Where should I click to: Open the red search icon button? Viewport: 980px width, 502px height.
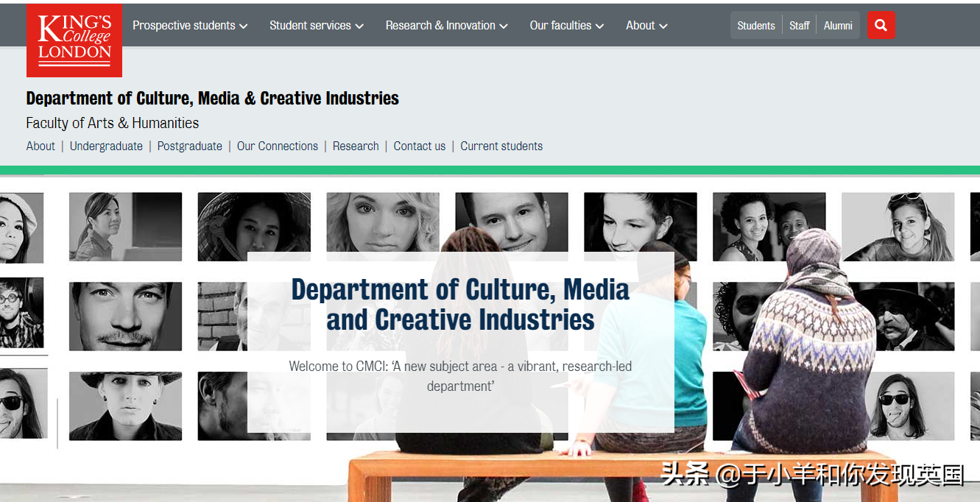coord(881,26)
